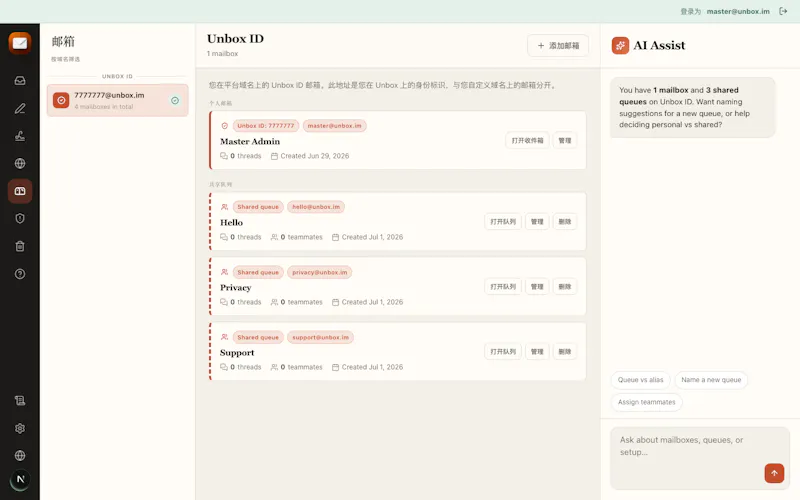Click 管理 on the Privacy queue

(537, 287)
